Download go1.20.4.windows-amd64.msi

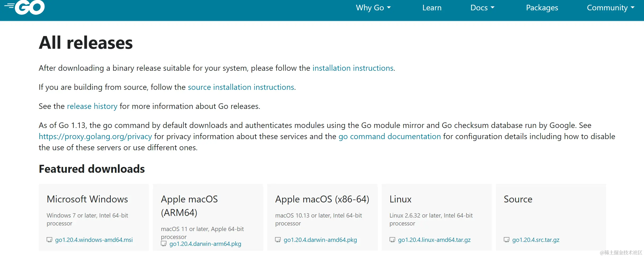(94, 240)
